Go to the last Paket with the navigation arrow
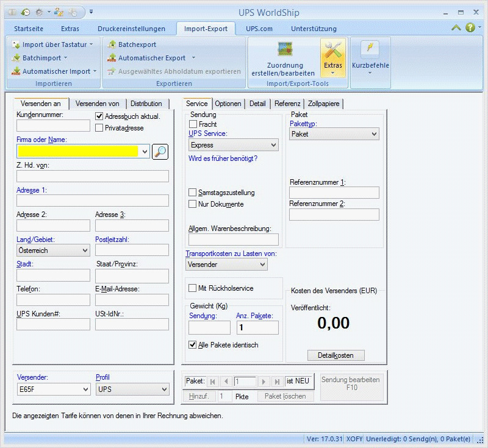 (x=277, y=382)
